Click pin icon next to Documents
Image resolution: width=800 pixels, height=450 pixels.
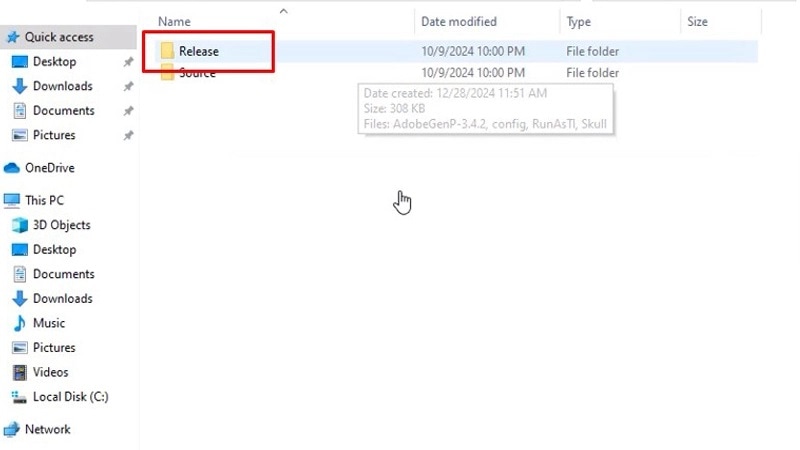tap(128, 111)
